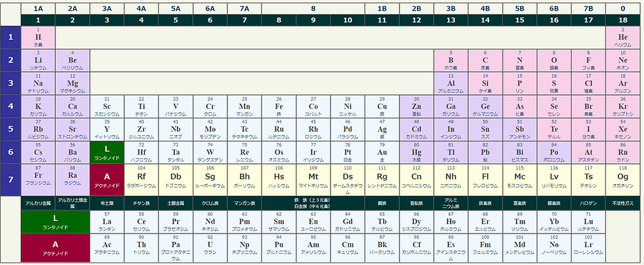
Task: Click the アルカリ金属 group name label
Action: 38,203
